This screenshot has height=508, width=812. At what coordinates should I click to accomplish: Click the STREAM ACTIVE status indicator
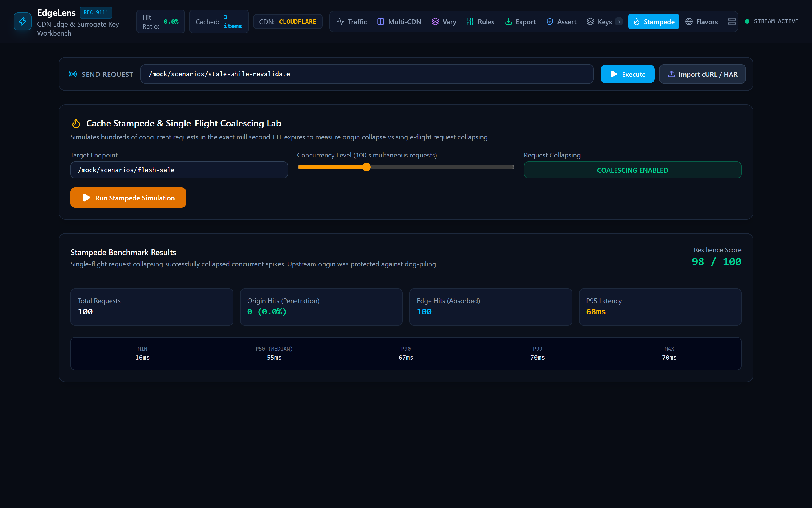pos(771,21)
